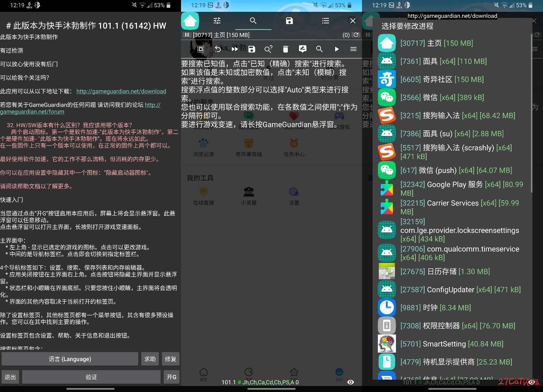The image size is (543, 392).
Task: Select process [617] 微信 (push)
Action: tap(452, 170)
